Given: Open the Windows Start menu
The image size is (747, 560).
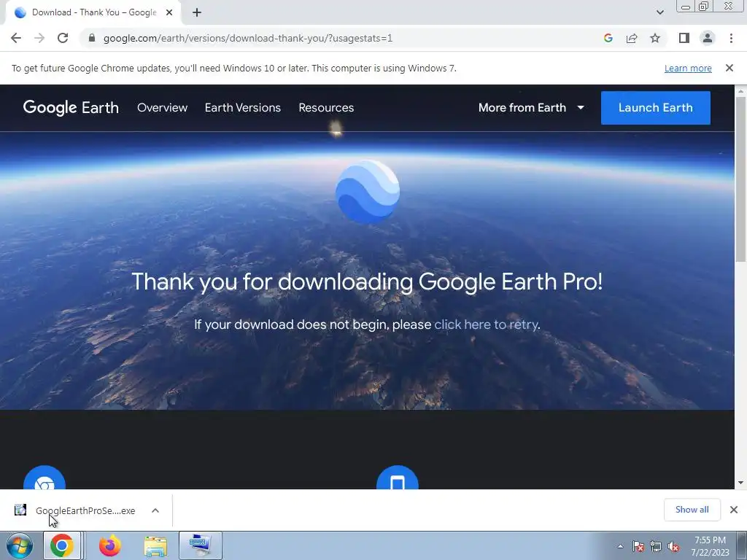Looking at the screenshot, I should [x=20, y=545].
